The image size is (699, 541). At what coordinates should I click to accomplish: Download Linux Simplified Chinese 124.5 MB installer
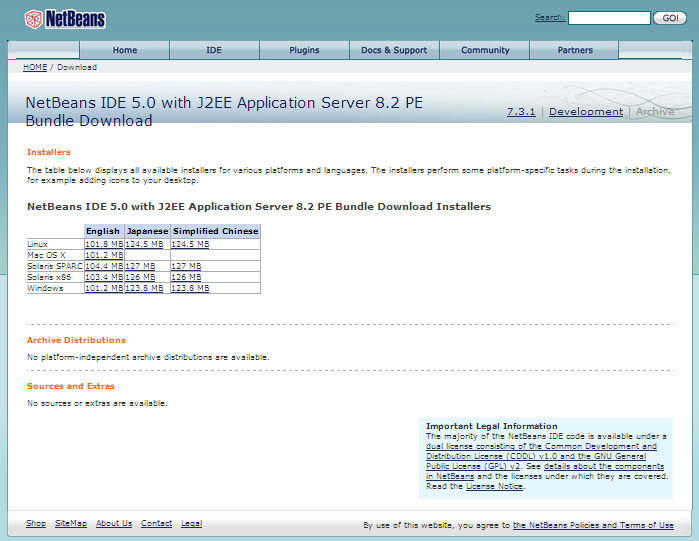(190, 244)
